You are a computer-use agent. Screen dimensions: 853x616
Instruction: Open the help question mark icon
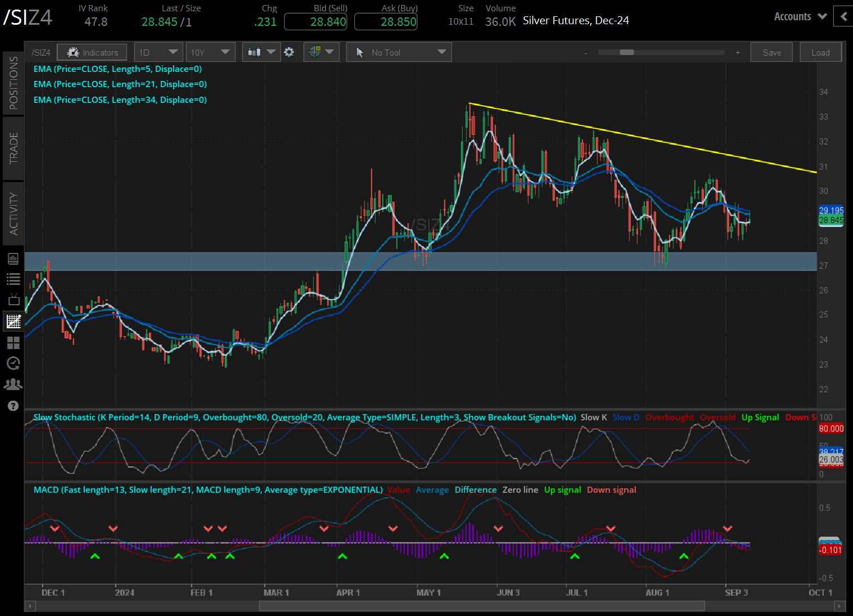[13, 406]
